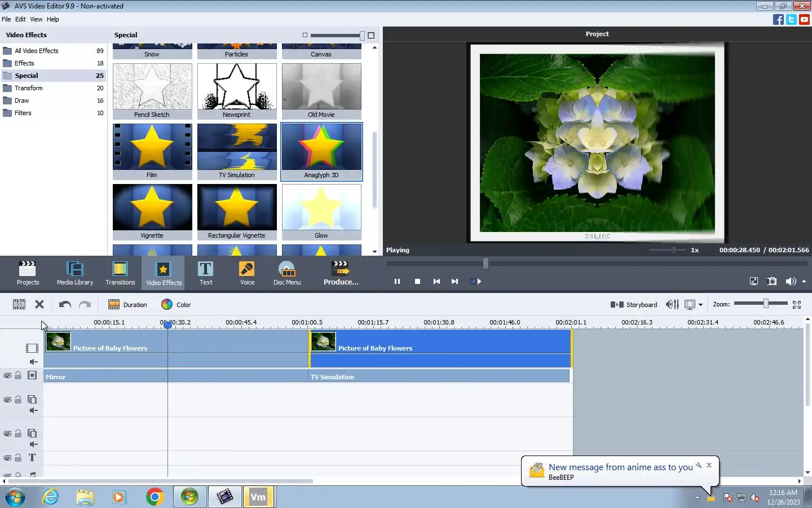This screenshot has height=508, width=812.
Task: Pause the preview playback
Action: click(x=397, y=281)
